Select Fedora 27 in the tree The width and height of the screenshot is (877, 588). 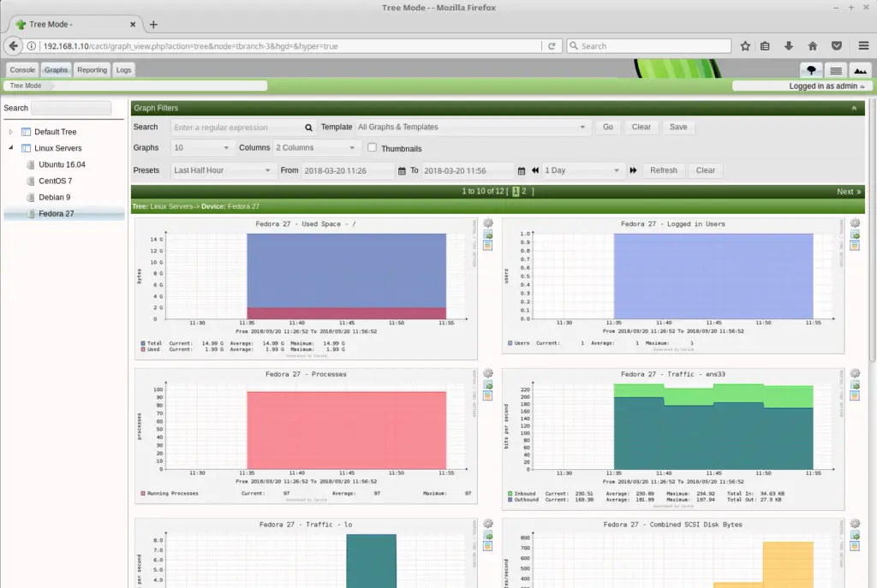coord(57,213)
